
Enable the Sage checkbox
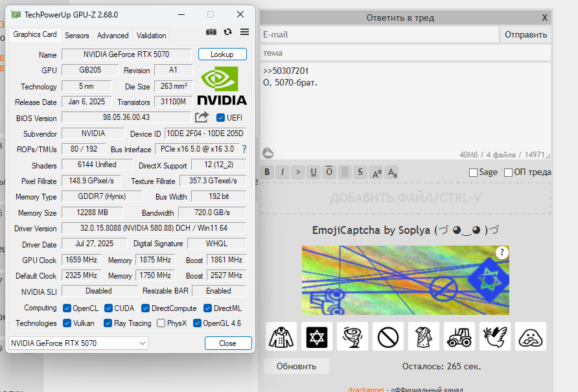(473, 172)
